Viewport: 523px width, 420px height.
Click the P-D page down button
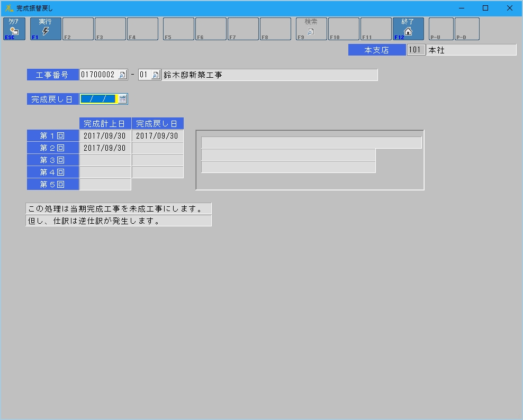pos(467,29)
